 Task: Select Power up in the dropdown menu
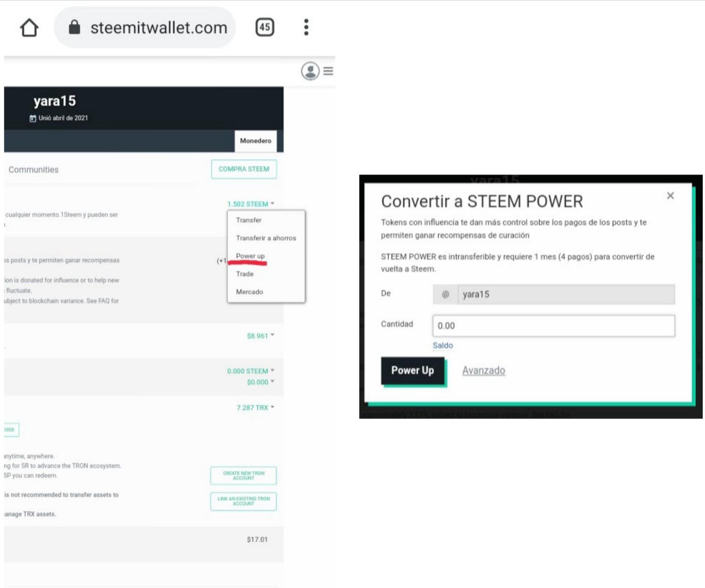pyautogui.click(x=251, y=256)
